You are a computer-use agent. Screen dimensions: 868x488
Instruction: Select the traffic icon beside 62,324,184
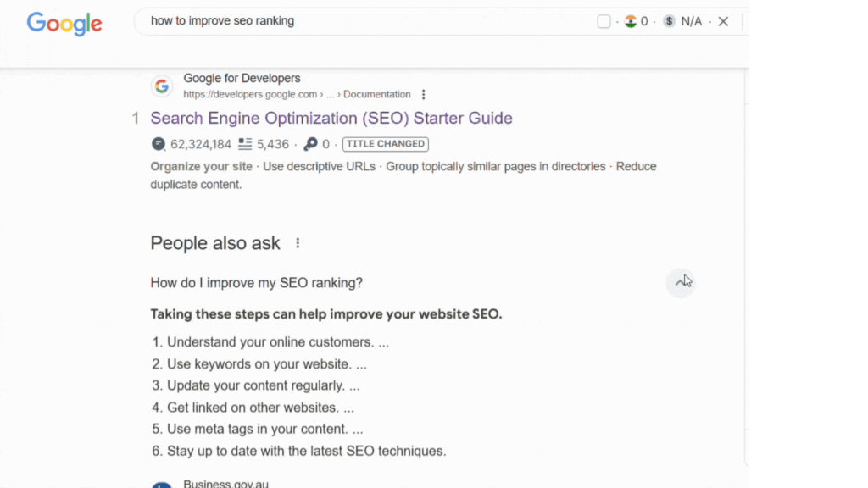click(x=159, y=144)
